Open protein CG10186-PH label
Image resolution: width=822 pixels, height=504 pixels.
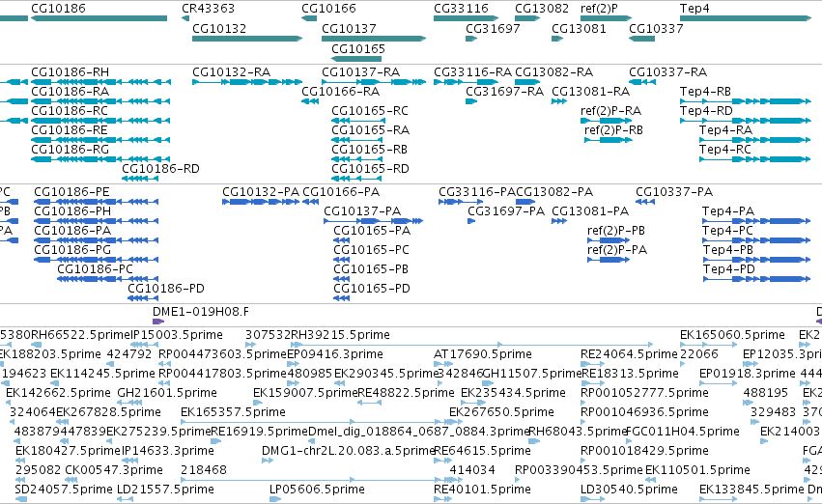tap(72, 211)
